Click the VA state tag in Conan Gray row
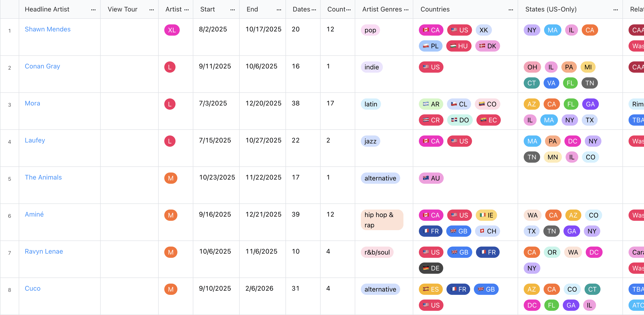The image size is (644, 315). point(551,83)
